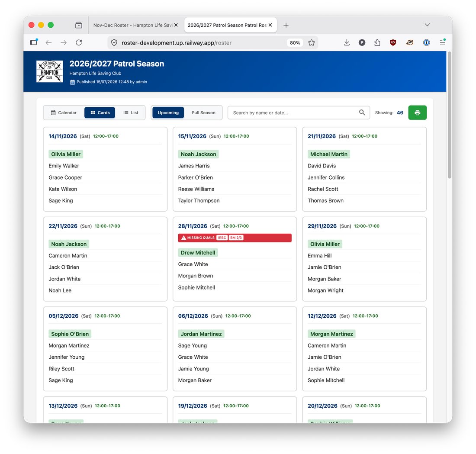Reload the roster page

(x=79, y=42)
